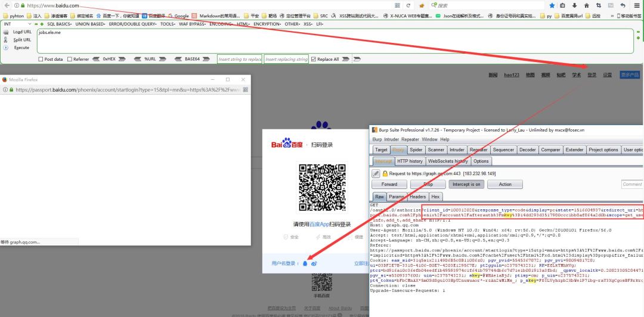
Task: Uncheck the Replace All checkbox
Action: [314, 59]
